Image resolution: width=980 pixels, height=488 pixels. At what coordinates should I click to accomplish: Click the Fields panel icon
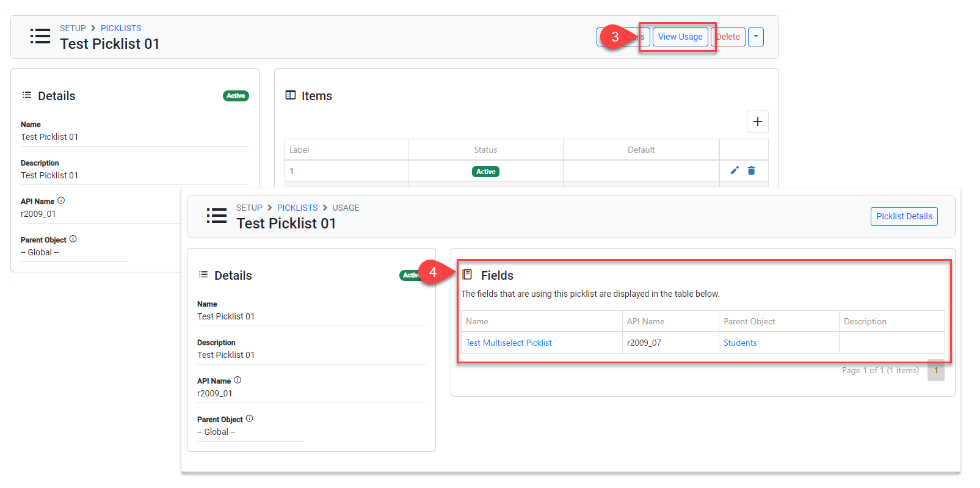[467, 274]
